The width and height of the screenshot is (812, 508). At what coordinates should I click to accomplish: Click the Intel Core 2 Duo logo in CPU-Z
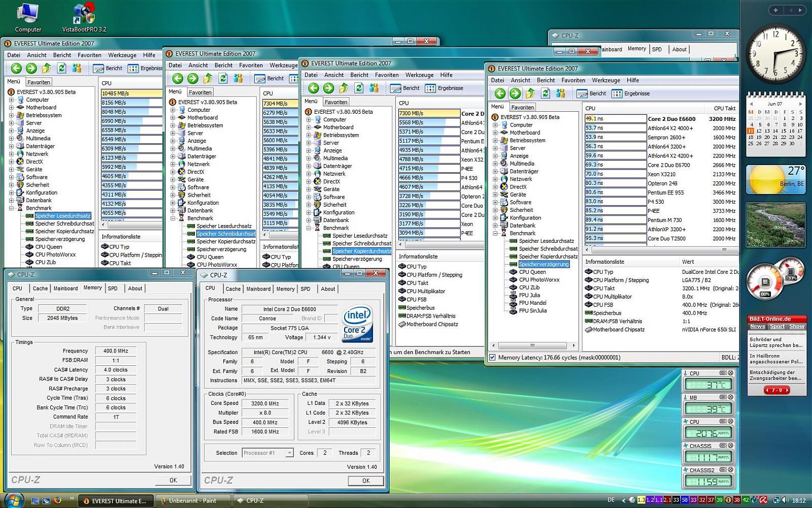[x=358, y=324]
